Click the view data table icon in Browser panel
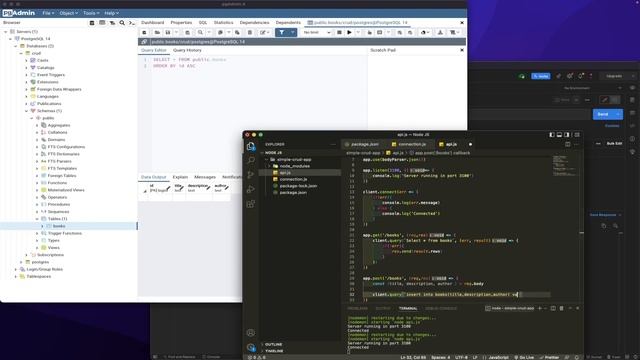This screenshot has width=640, height=360. click(102, 23)
